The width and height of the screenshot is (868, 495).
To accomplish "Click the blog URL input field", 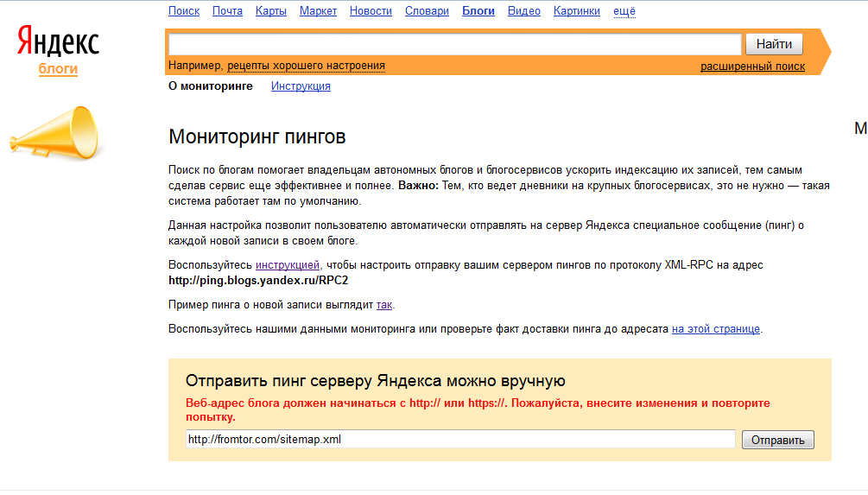I will (460, 439).
